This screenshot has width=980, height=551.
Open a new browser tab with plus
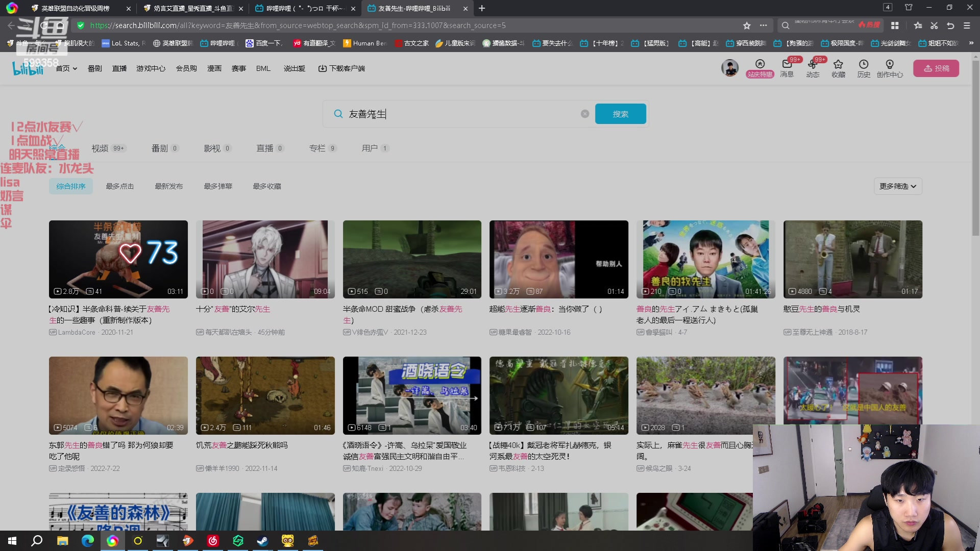(482, 8)
